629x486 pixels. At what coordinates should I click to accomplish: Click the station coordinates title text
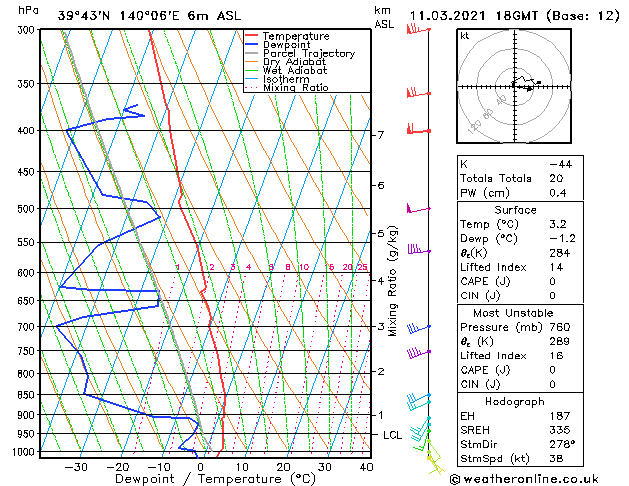pyautogui.click(x=149, y=16)
